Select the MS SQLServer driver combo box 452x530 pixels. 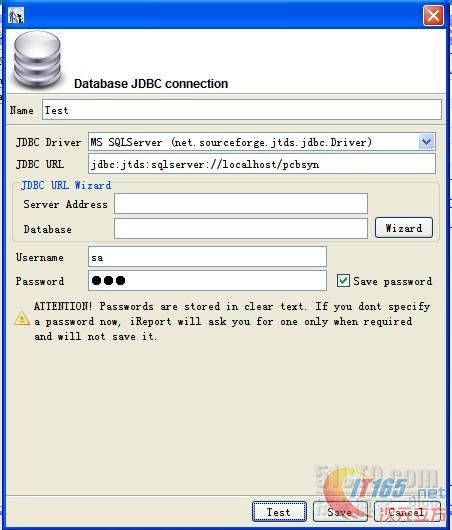point(262,142)
